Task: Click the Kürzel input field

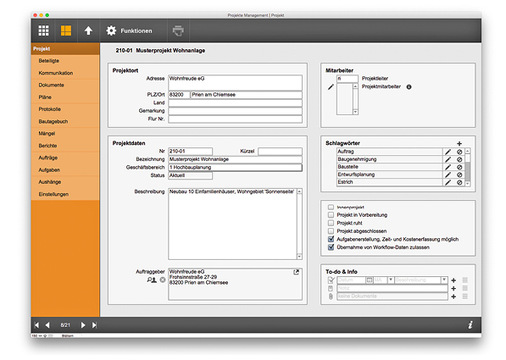Action: [x=280, y=151]
